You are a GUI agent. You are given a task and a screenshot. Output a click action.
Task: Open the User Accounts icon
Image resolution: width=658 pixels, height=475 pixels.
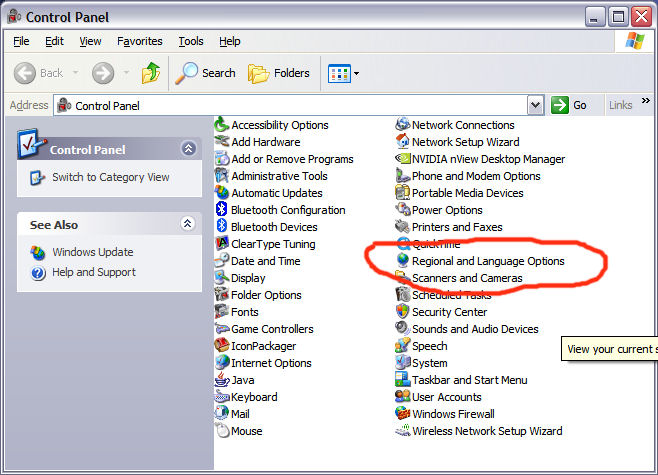[x=402, y=397]
